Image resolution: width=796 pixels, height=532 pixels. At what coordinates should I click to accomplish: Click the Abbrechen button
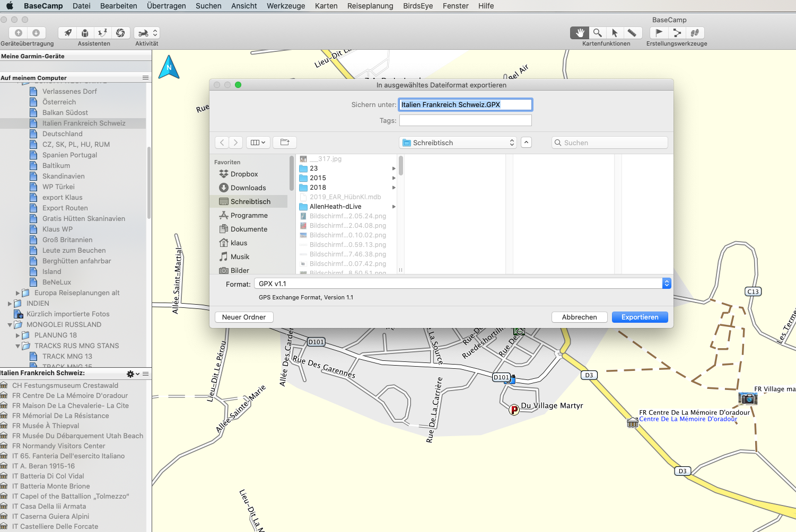pyautogui.click(x=580, y=317)
